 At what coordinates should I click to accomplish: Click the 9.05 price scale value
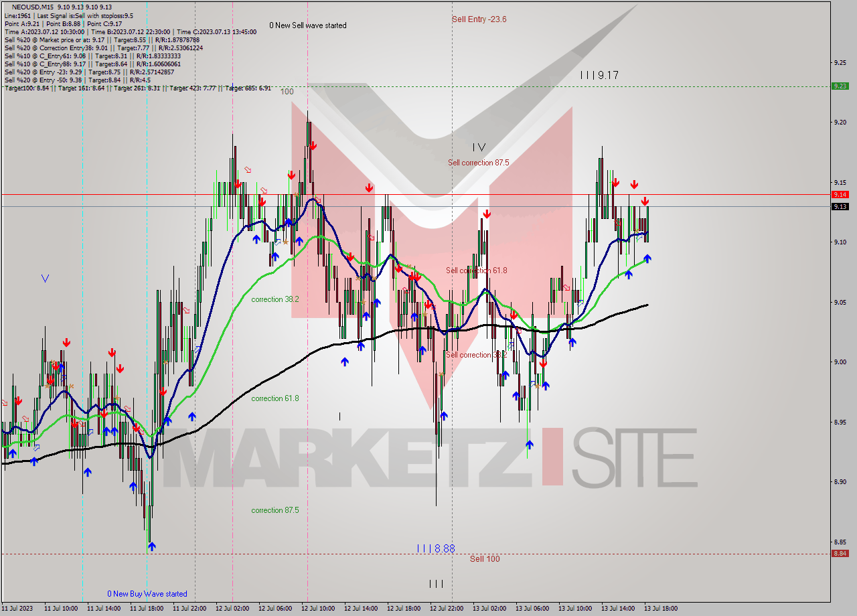(840, 302)
